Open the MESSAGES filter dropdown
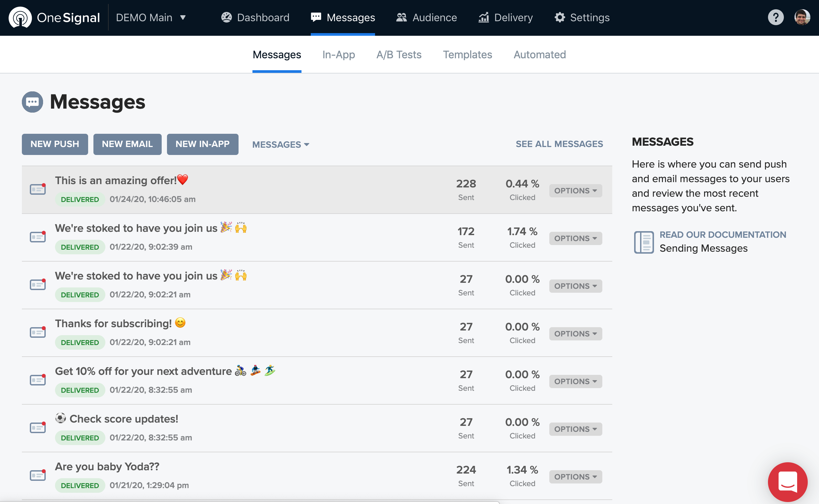The width and height of the screenshot is (819, 504). (x=280, y=144)
